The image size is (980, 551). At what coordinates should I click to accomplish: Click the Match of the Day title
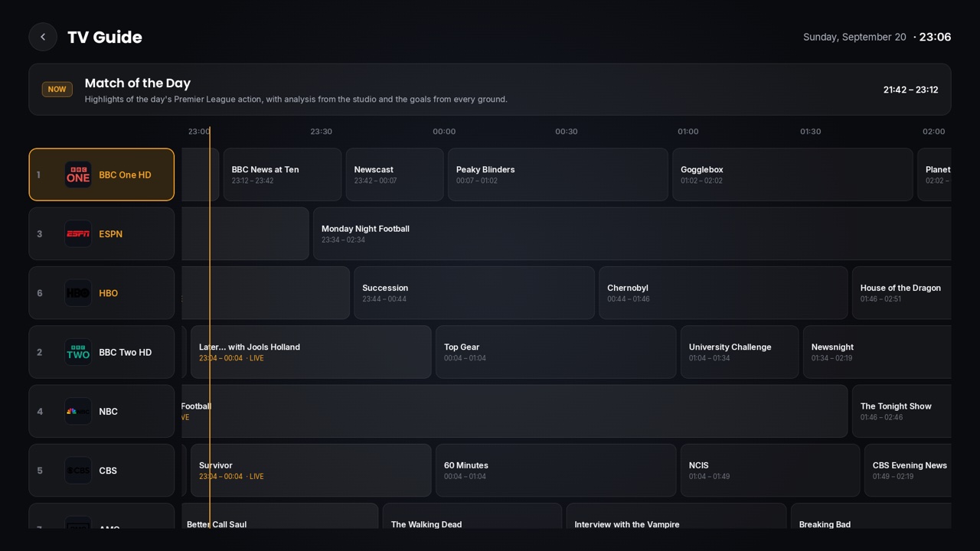pos(138,83)
